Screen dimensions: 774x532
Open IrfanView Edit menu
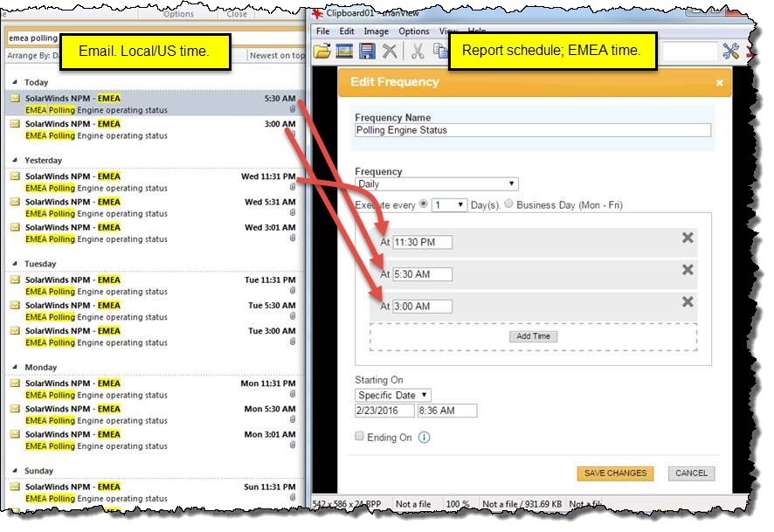coord(347,31)
